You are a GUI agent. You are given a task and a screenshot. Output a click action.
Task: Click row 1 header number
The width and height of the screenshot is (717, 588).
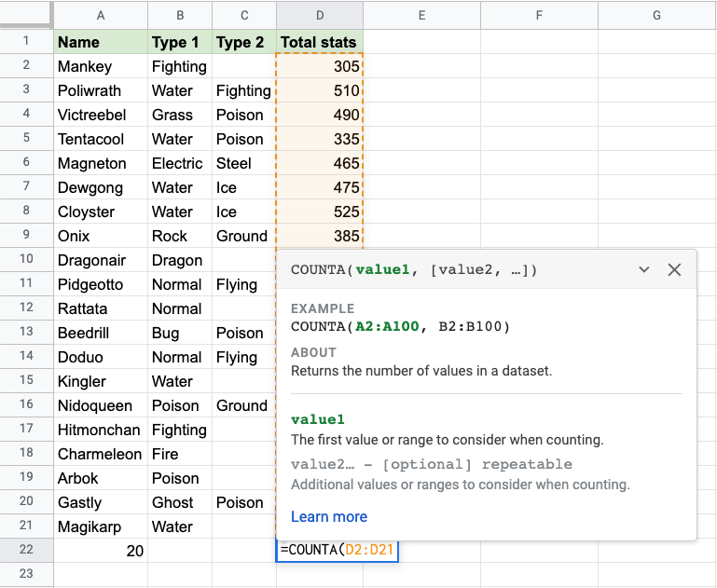[26, 42]
